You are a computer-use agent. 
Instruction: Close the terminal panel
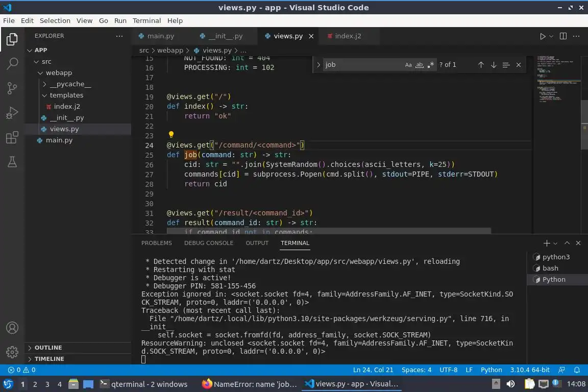[x=578, y=243]
